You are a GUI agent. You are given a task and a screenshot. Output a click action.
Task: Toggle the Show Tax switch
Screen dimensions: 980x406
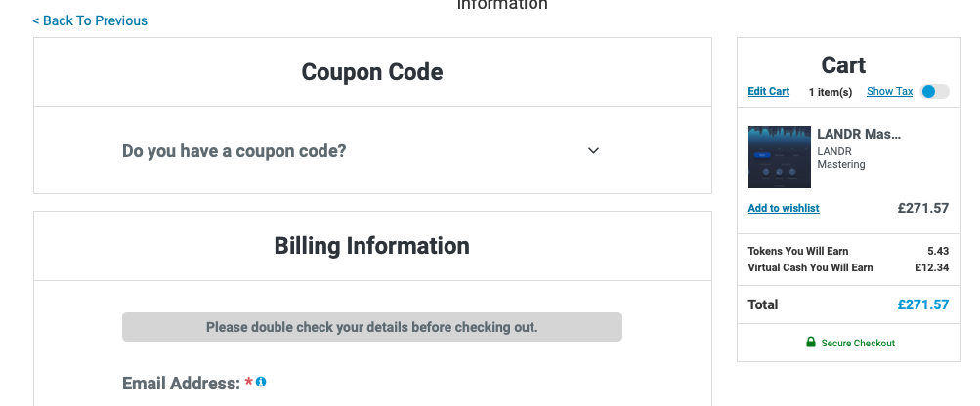click(x=934, y=91)
